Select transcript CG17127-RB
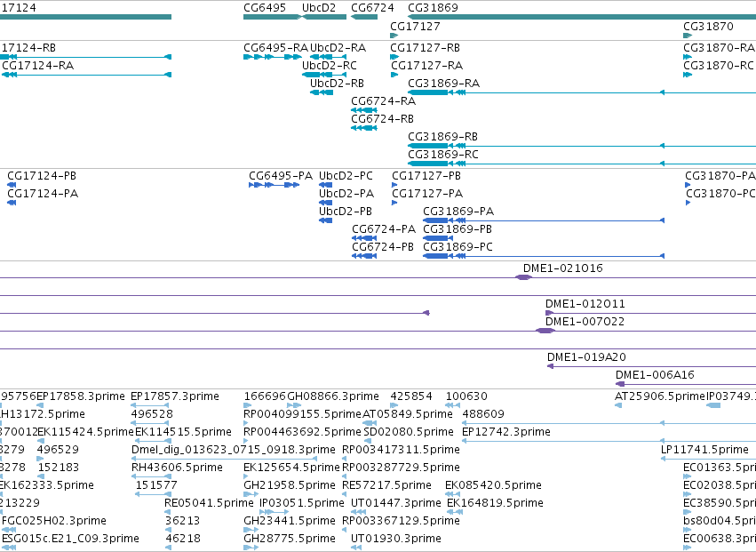 tap(426, 48)
